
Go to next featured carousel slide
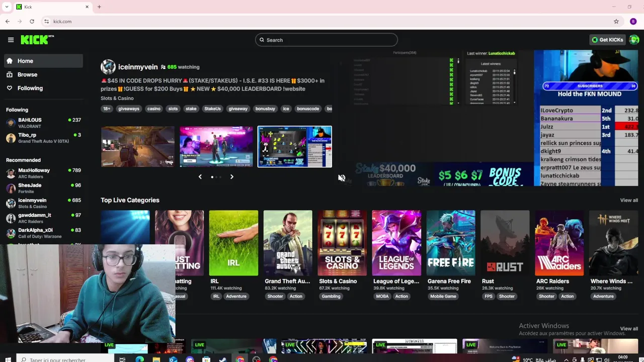[x=232, y=177]
